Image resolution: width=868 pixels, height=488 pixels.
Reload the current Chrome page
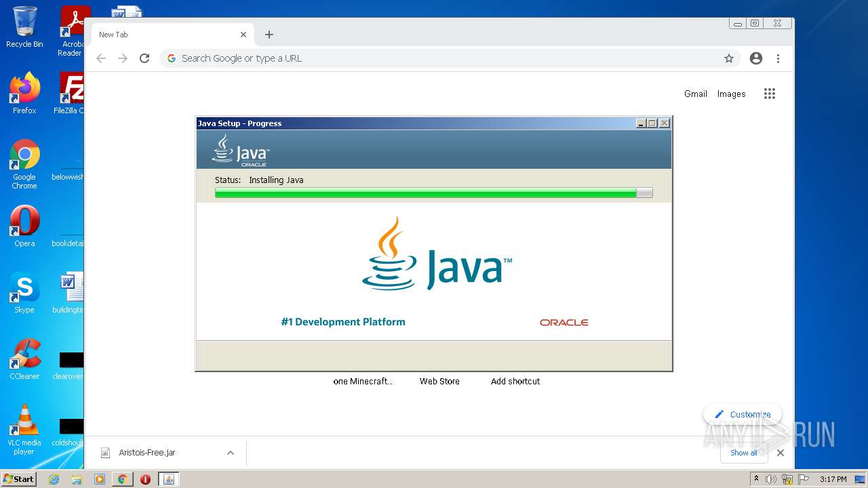(x=144, y=58)
